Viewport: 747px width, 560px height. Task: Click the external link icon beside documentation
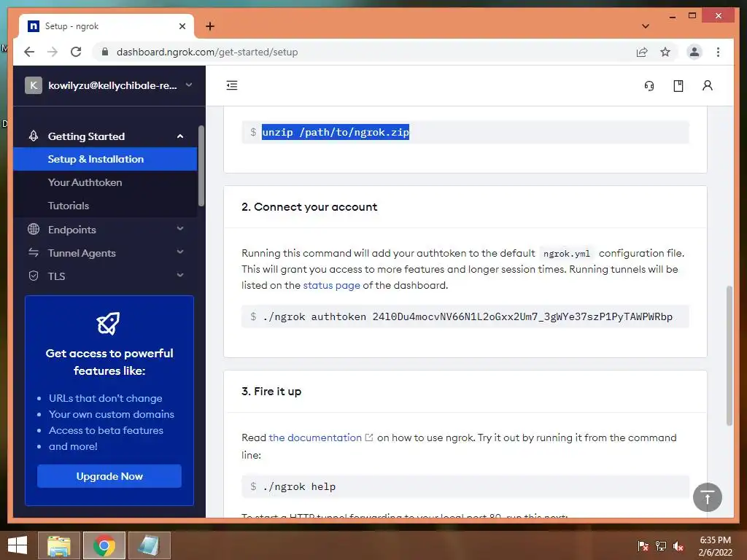tap(368, 437)
